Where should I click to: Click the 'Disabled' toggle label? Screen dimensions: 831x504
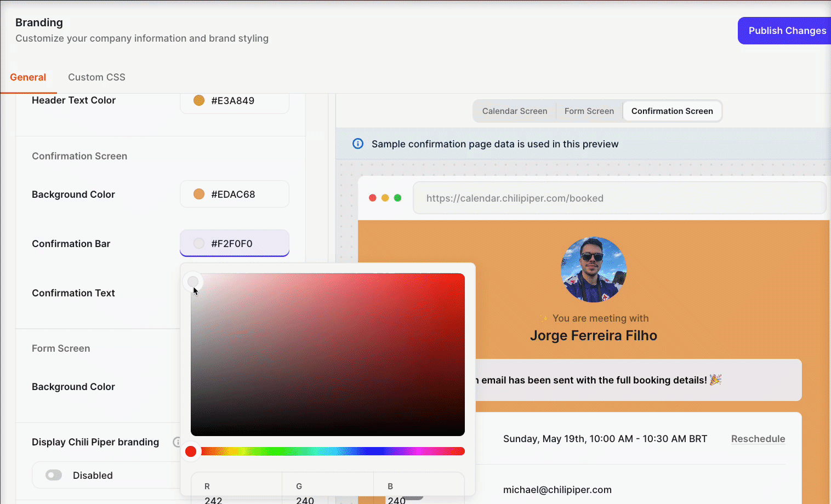click(93, 476)
